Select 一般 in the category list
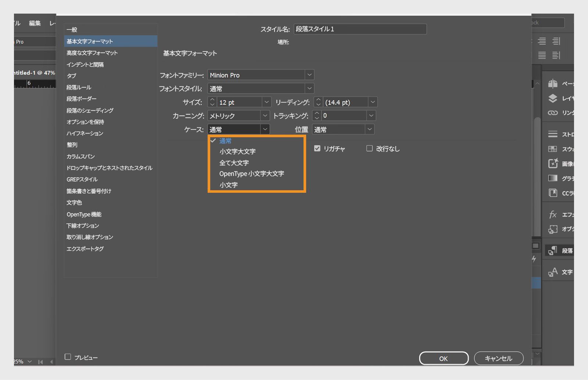The width and height of the screenshot is (588, 380). 111,29
